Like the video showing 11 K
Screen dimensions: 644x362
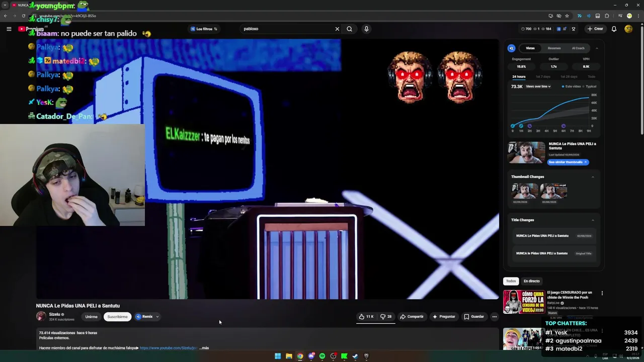(366, 317)
